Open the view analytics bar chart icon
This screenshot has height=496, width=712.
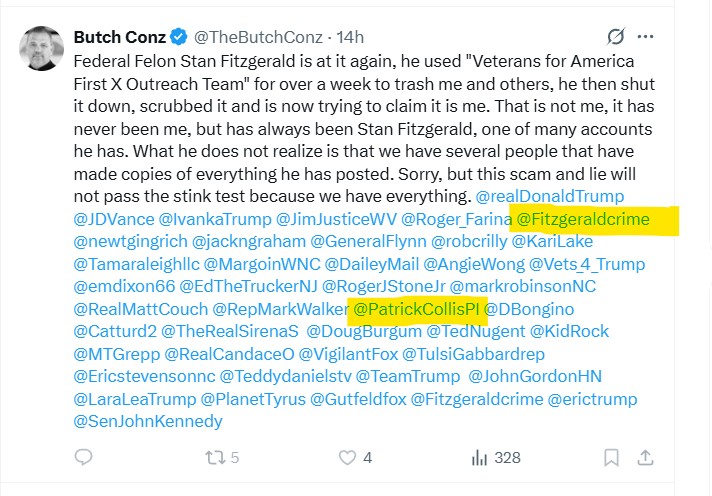(478, 457)
